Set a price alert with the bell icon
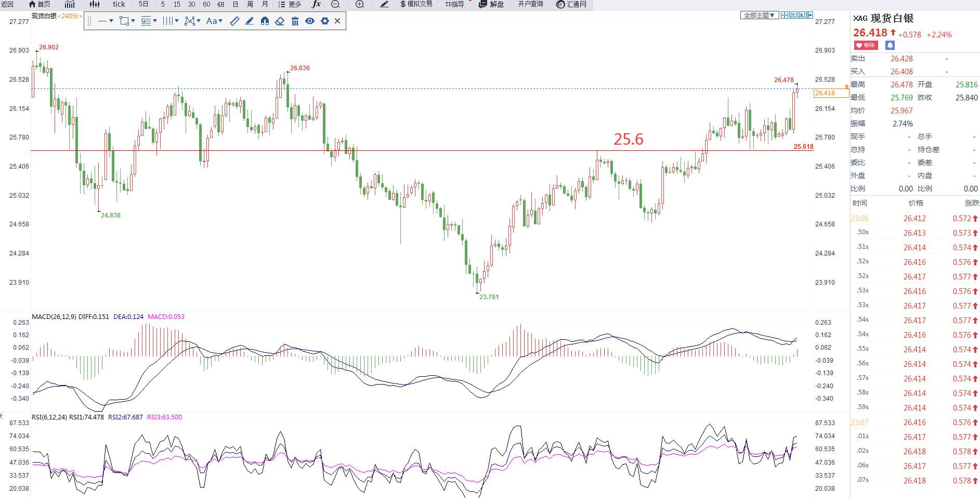The height and width of the screenshot is (498, 980). [x=890, y=45]
